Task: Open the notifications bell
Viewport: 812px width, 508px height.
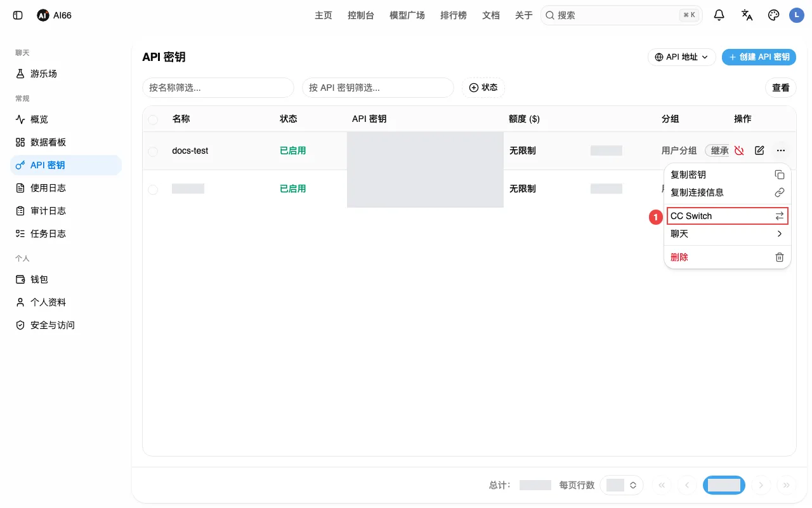Action: coord(719,15)
